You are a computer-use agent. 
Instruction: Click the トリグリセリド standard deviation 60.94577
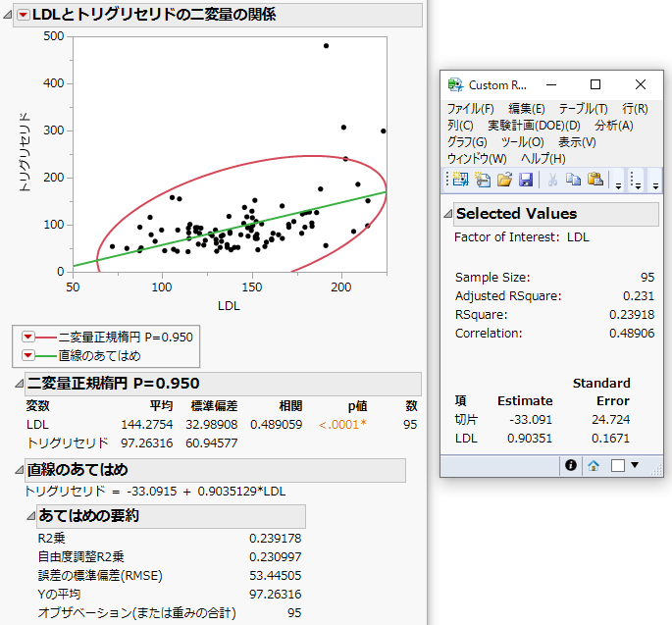tap(211, 443)
